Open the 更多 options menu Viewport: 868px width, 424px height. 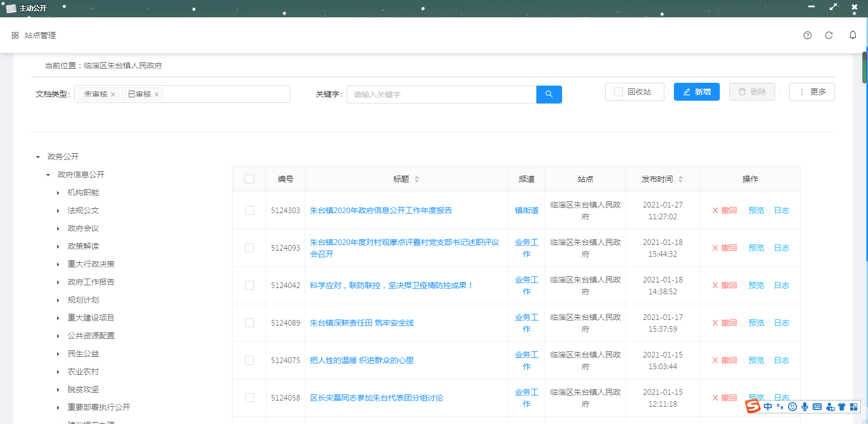point(812,92)
